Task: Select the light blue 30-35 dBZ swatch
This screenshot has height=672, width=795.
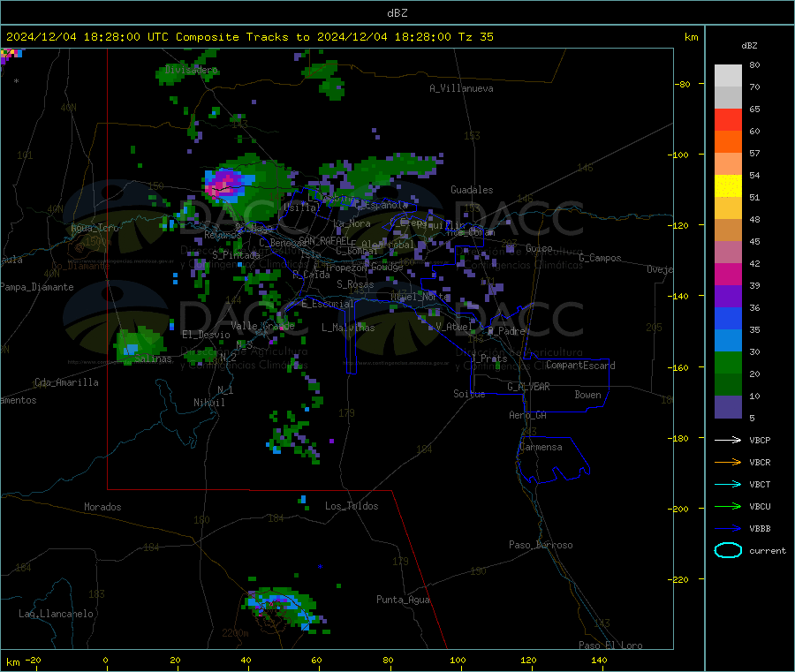Action: [x=728, y=341]
